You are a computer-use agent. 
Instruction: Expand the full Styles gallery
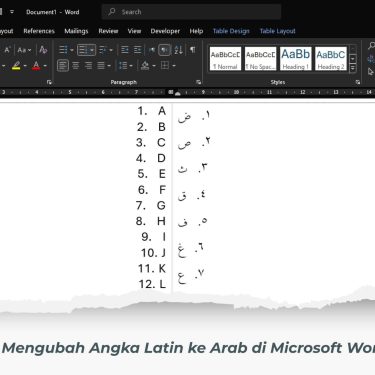353,68
